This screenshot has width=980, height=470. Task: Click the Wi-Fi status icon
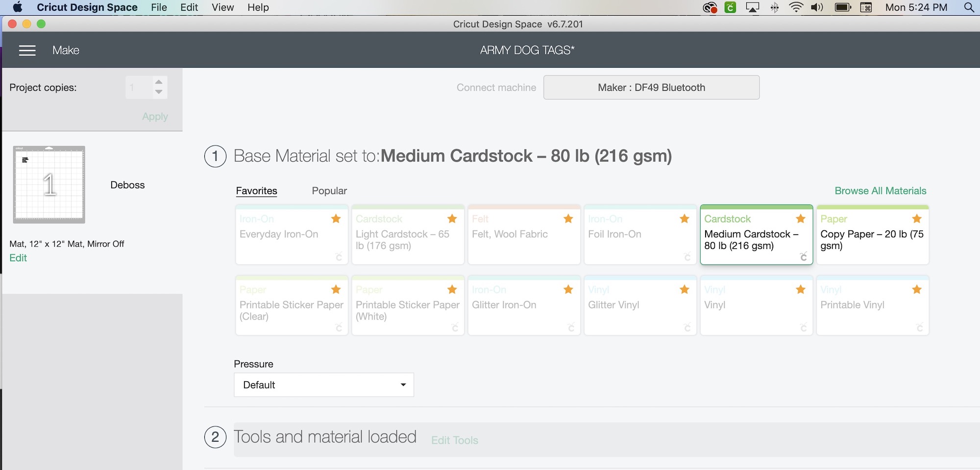[x=796, y=7]
